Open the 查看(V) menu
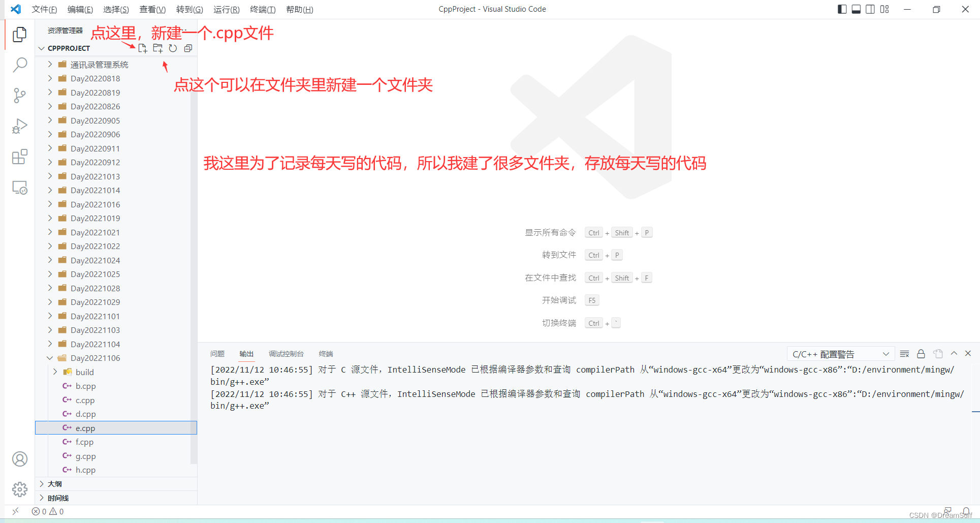Image resolution: width=980 pixels, height=523 pixels. click(x=152, y=9)
